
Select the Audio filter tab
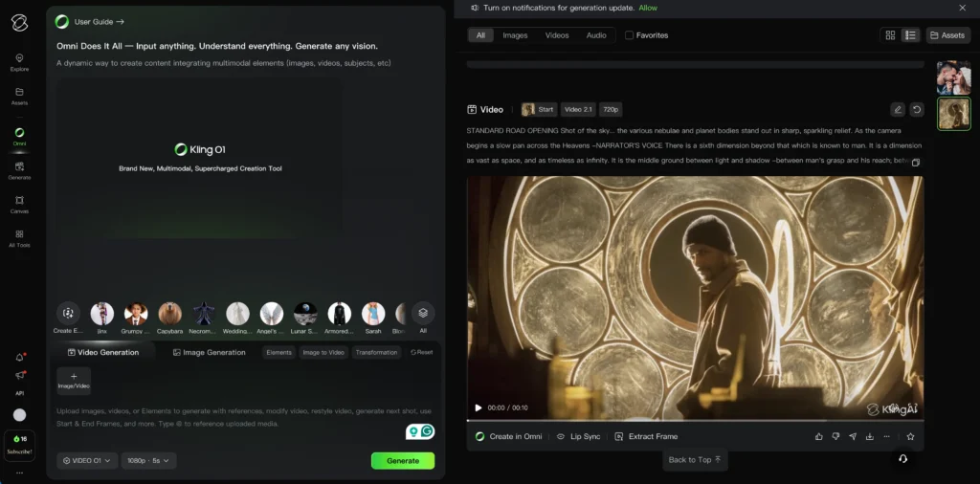click(x=596, y=35)
